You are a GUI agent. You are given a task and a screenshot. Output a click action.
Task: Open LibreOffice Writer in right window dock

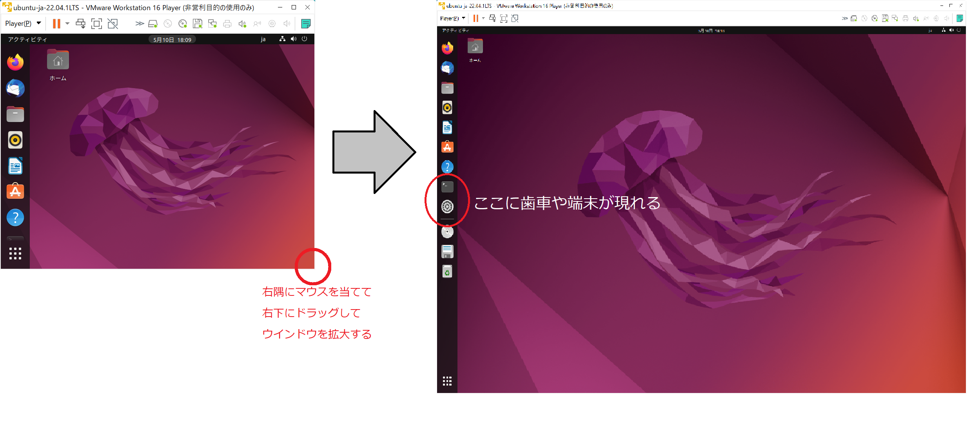[x=447, y=127]
